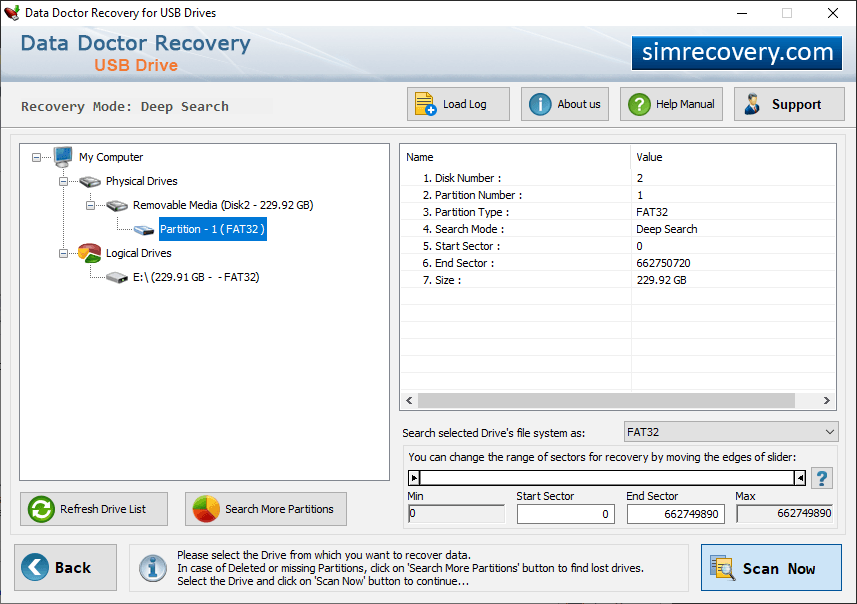Click the Load Log button
Viewport: 857px width, 604px height.
point(458,104)
